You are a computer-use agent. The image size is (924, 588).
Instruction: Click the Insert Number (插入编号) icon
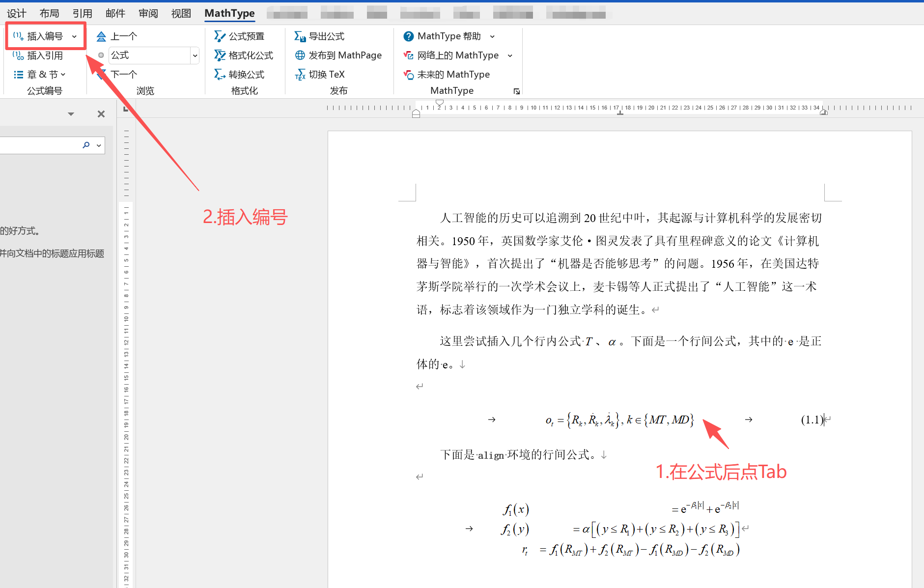click(x=18, y=36)
